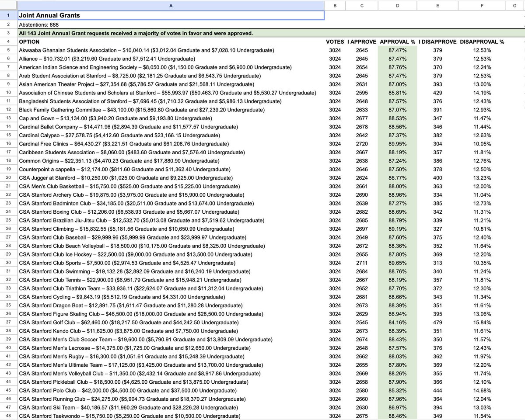Screen dimensions: 525x420
Task: Select the Cardinal Free Clinics cell
Action: 171,144
